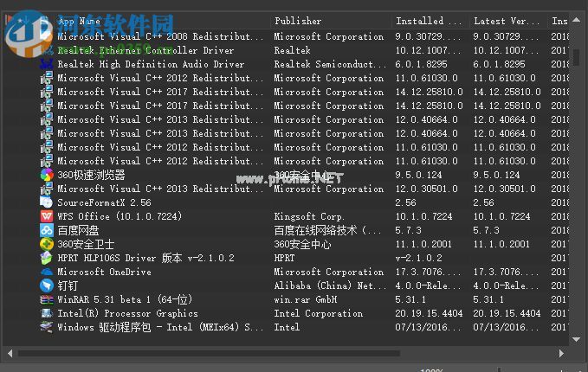Click icon of Visual C++ 2013 version 12.0.30501.0
Screen dimensions: 588x372
pos(47,189)
